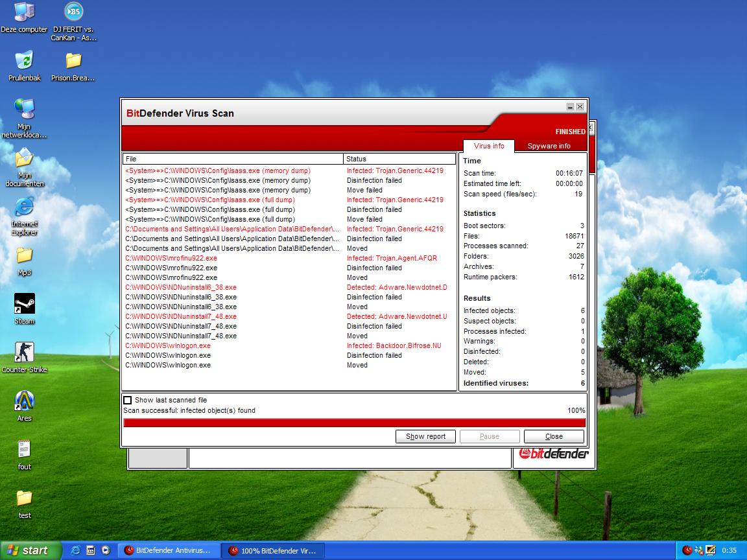Image resolution: width=747 pixels, height=560 pixels.
Task: Open the Windows start menu
Action: pos(30,550)
